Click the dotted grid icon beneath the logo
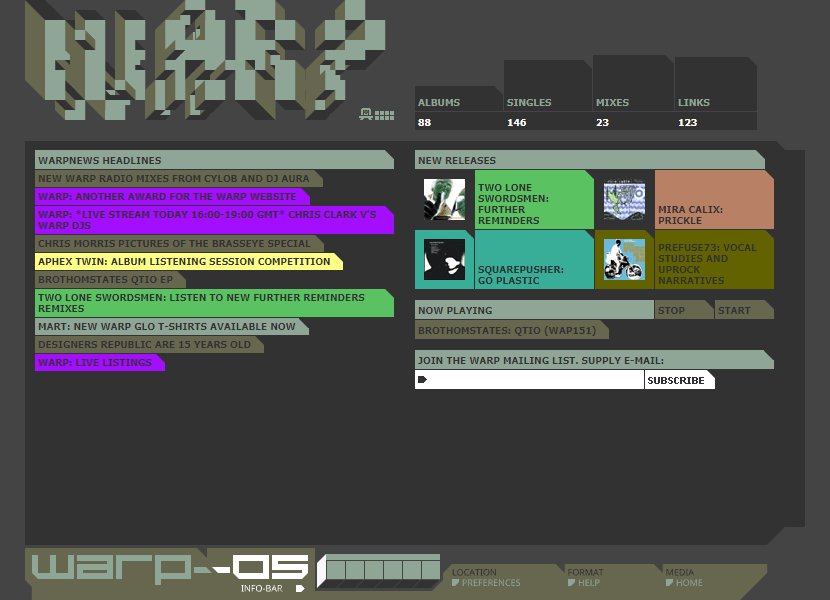The height and width of the screenshot is (600, 830). pyautogui.click(x=384, y=115)
